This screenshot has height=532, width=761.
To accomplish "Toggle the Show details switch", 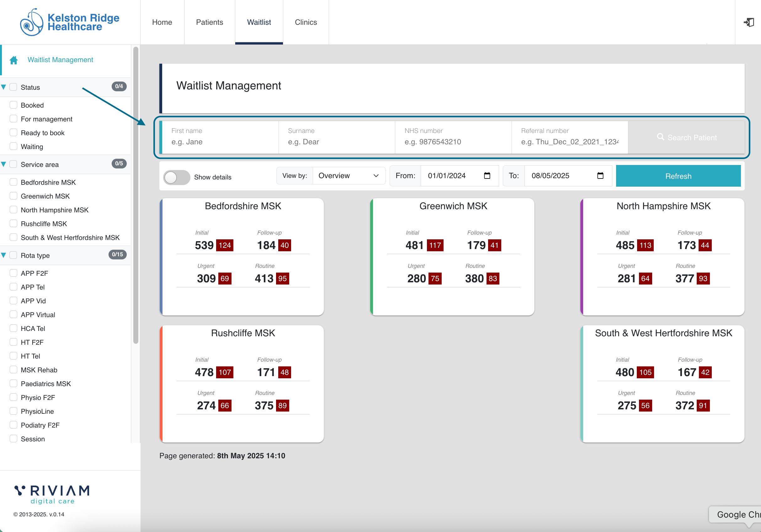I will pyautogui.click(x=176, y=177).
